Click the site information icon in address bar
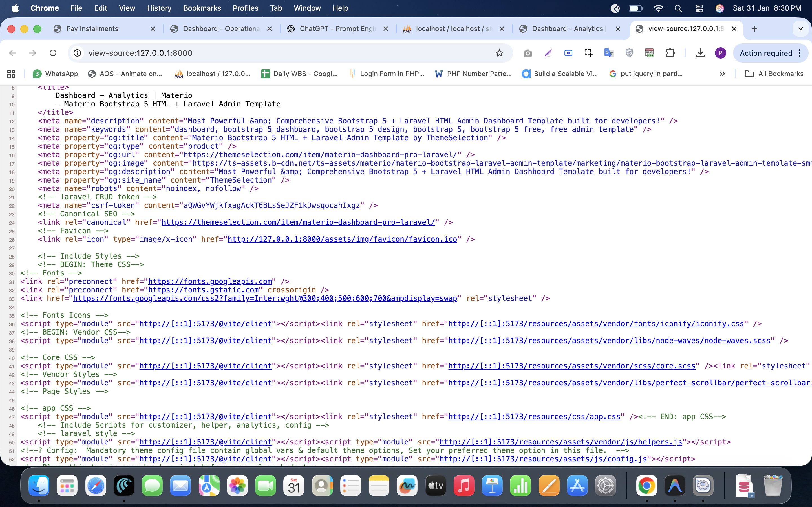Viewport: 812px width, 507px height. coord(78,53)
